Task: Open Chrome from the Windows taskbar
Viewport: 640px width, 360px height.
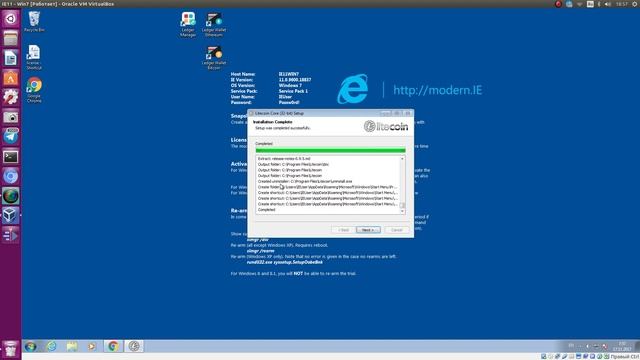Action: (113, 347)
